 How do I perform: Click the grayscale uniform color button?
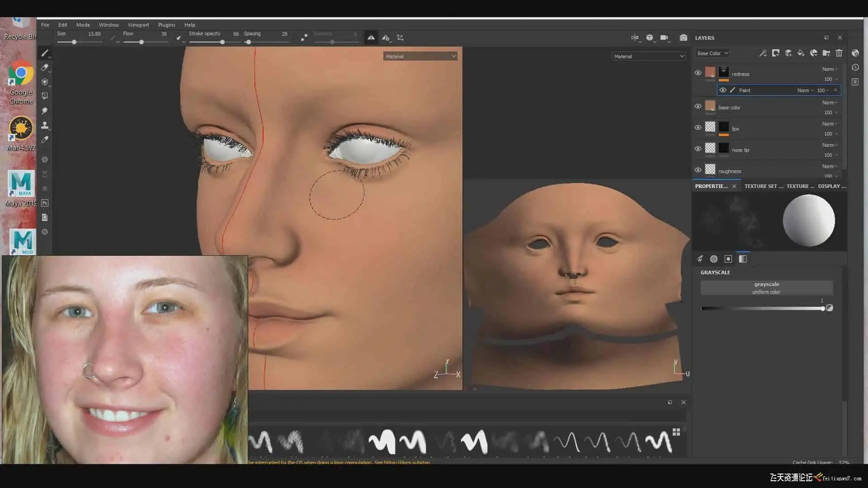point(766,288)
